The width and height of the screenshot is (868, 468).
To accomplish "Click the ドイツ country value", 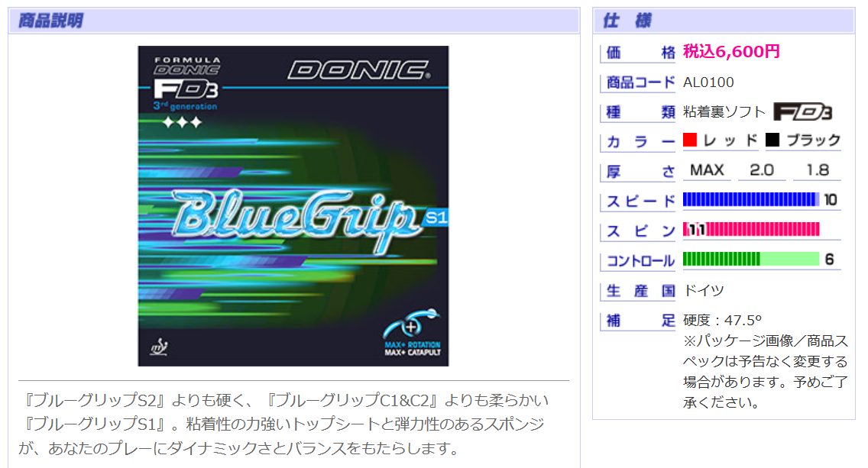I will click(704, 290).
